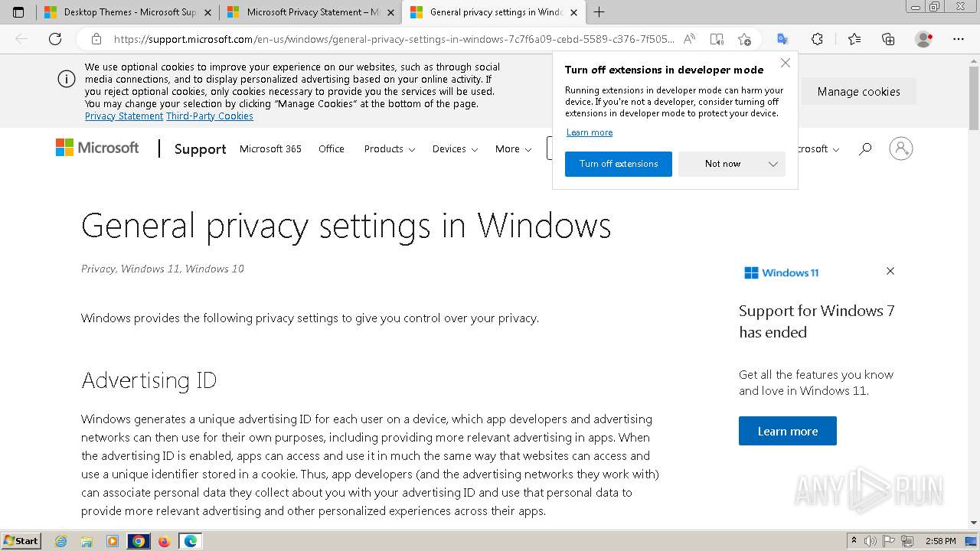
Task: Open the volume tray icon
Action: (871, 541)
